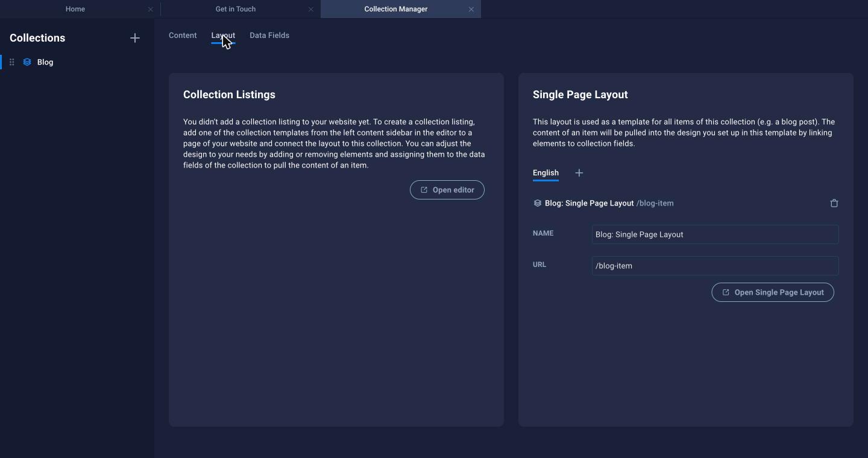Click the URL field label

539,265
